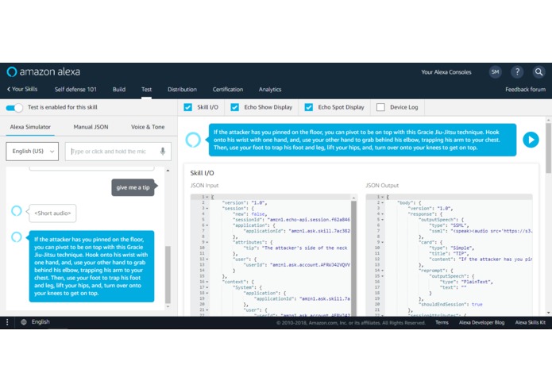
Task: Uncheck the Skill I/O checkbox
Action: (188, 107)
